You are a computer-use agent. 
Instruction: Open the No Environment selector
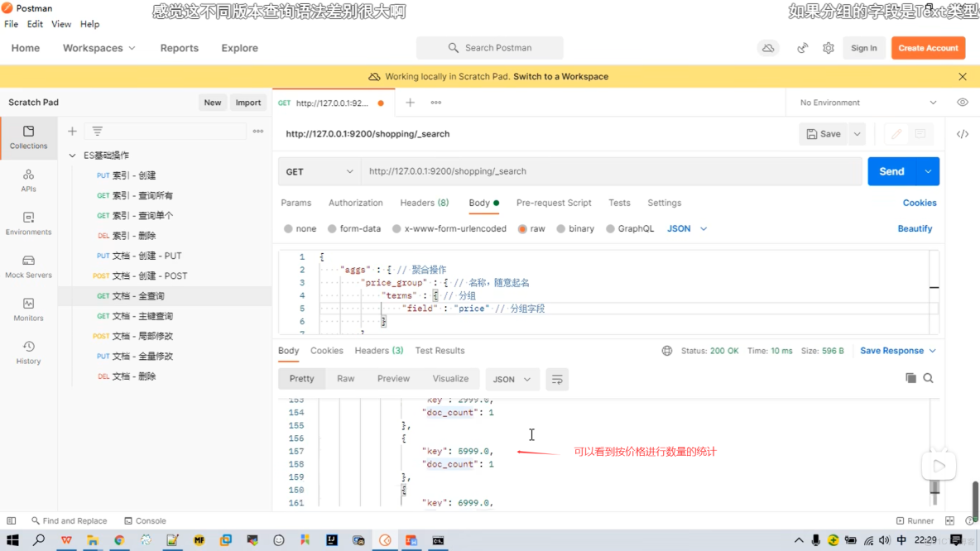(x=861, y=102)
